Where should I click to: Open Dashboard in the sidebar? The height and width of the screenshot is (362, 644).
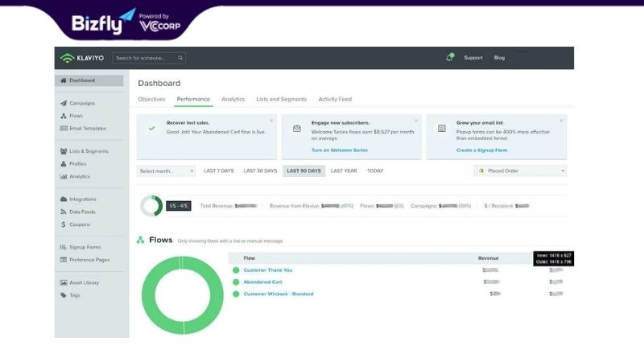(x=89, y=80)
